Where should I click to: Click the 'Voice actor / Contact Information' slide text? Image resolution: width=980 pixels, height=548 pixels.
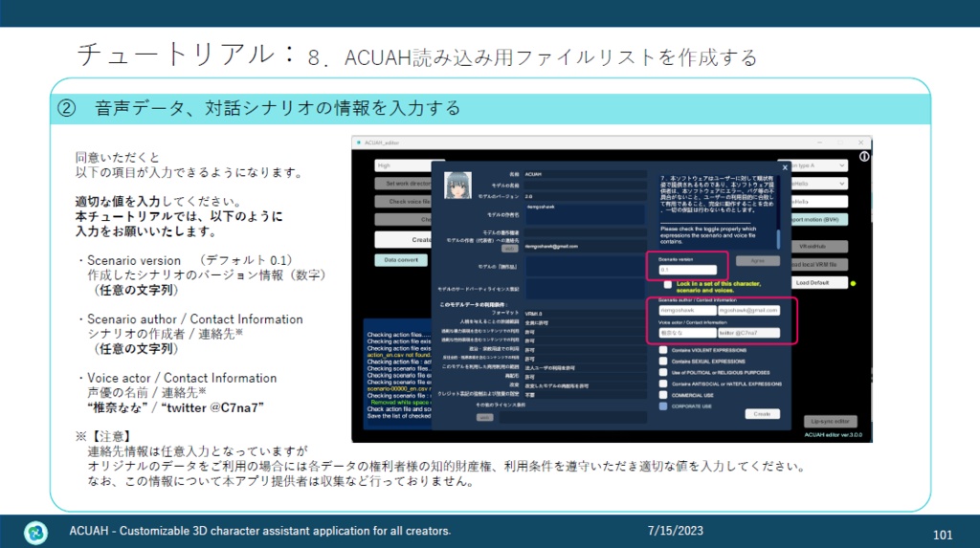tap(181, 378)
